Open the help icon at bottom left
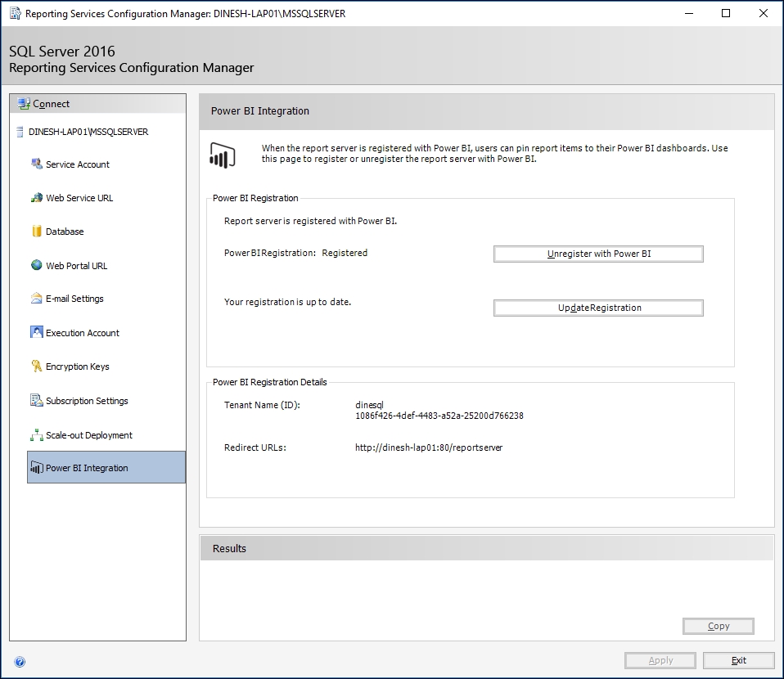Image resolution: width=784 pixels, height=679 pixels. [x=18, y=660]
